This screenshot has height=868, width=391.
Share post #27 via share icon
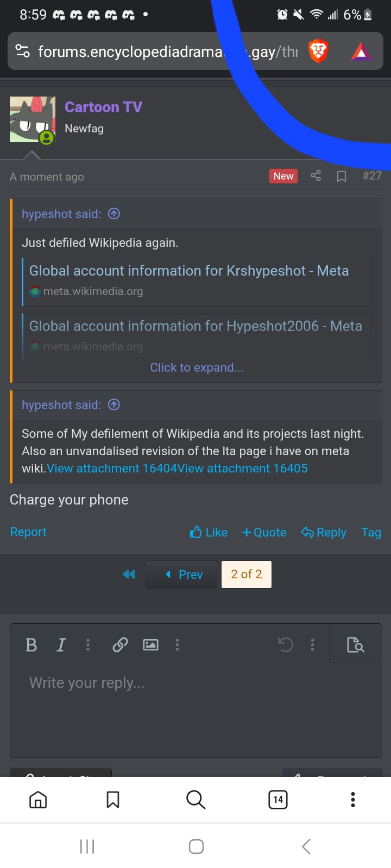point(316,176)
